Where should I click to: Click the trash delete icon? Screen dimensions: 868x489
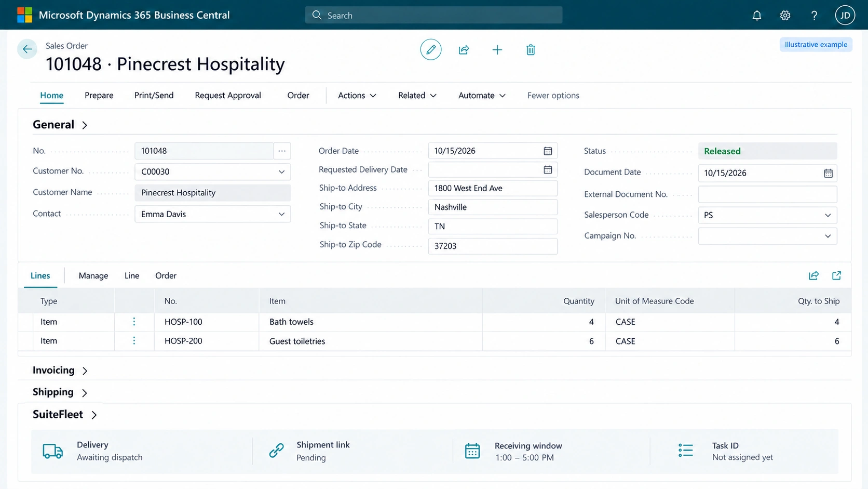[531, 50]
